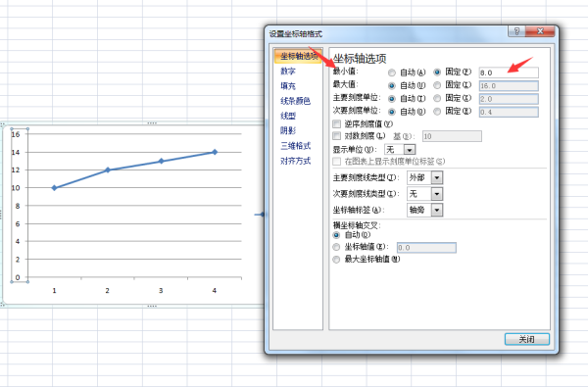This screenshot has width=588, height=387.
Task: Enable the 对数刻度 checkbox
Action: (x=336, y=136)
